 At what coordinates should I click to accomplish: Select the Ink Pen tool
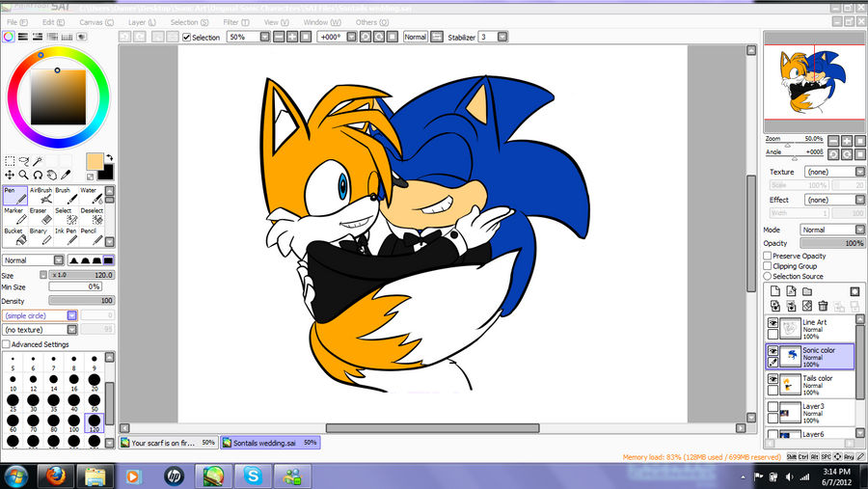66,236
